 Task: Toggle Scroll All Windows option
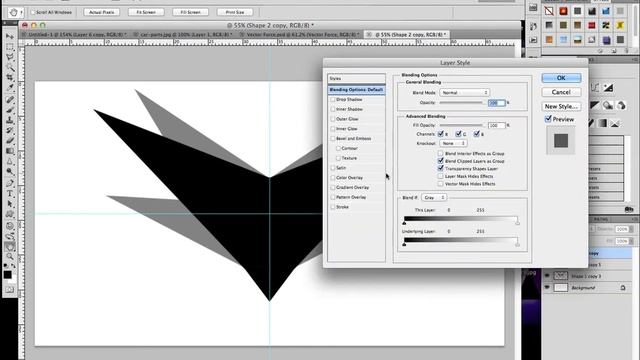point(33,12)
